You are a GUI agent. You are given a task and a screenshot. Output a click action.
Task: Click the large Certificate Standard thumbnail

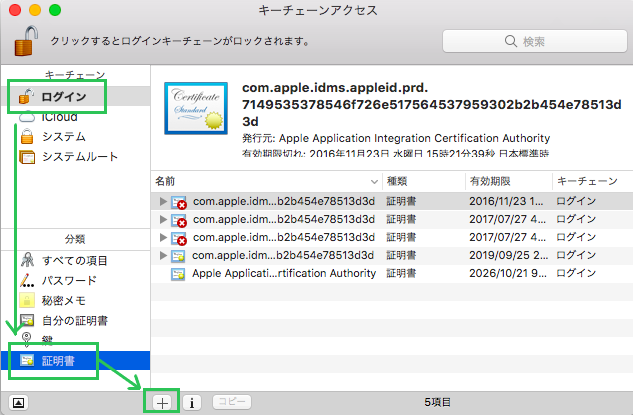[x=196, y=108]
